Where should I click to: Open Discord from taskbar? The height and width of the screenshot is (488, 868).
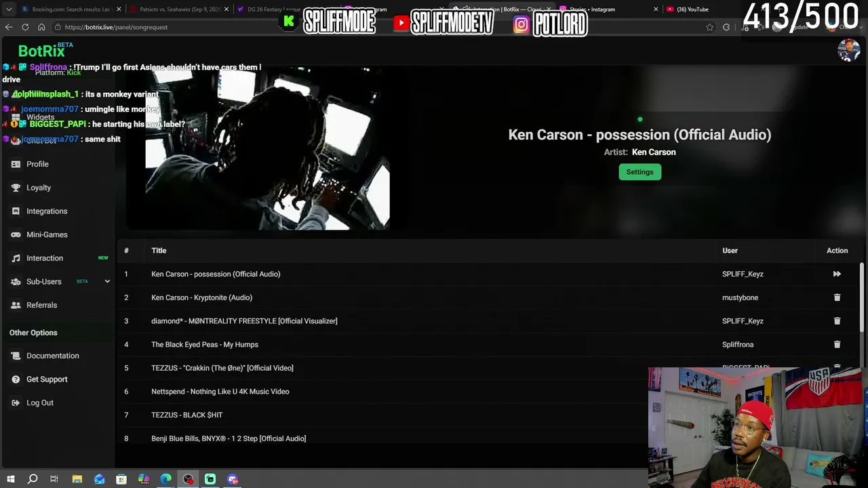pos(233,479)
